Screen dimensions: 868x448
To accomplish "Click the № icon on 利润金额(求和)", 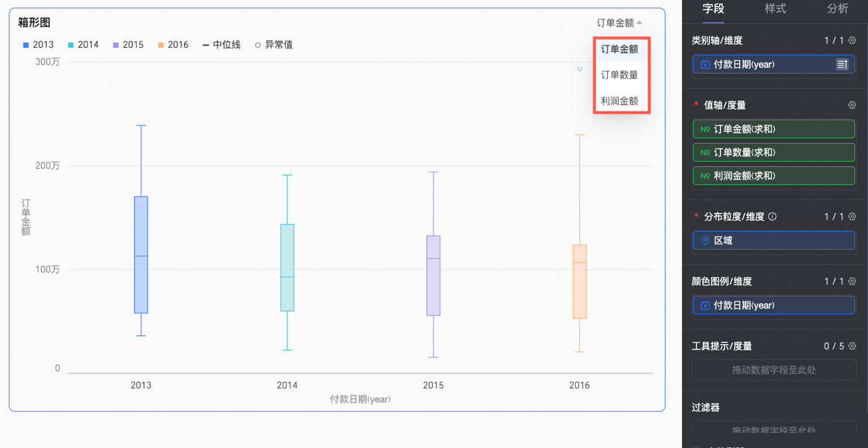I will [705, 176].
